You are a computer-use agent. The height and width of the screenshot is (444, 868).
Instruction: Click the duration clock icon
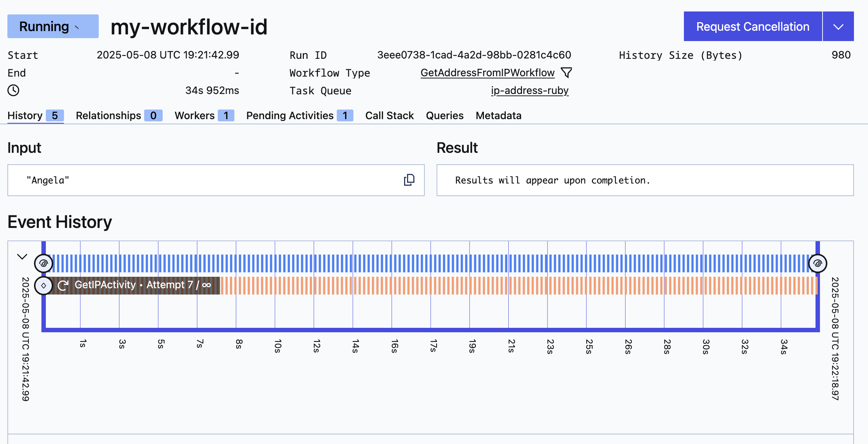(x=13, y=90)
